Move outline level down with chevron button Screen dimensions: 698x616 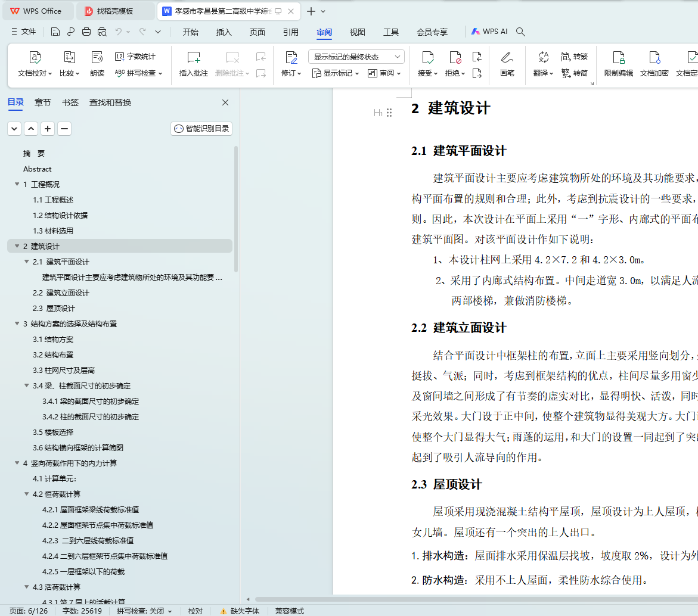click(x=14, y=129)
